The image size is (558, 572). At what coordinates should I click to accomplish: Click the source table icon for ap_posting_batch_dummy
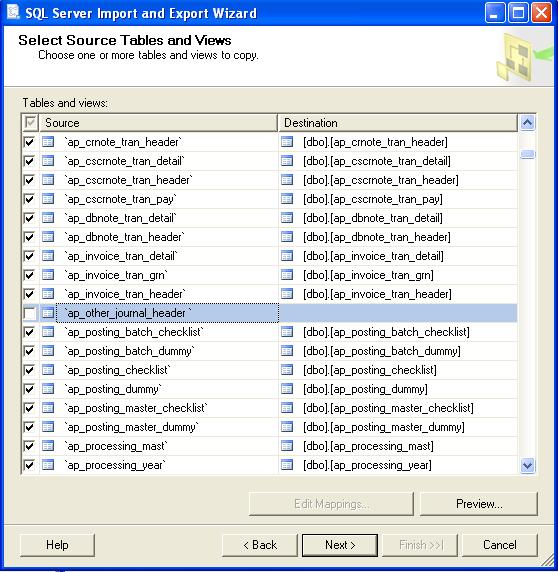(48, 351)
